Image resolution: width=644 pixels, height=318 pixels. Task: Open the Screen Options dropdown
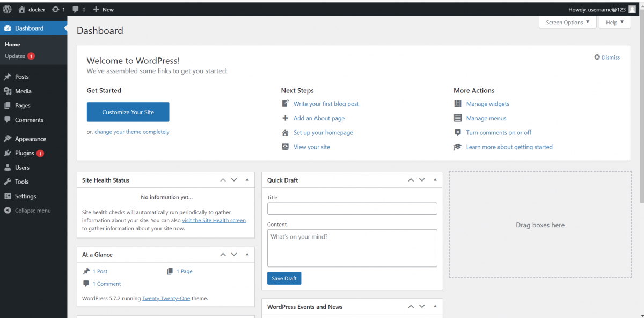point(567,22)
